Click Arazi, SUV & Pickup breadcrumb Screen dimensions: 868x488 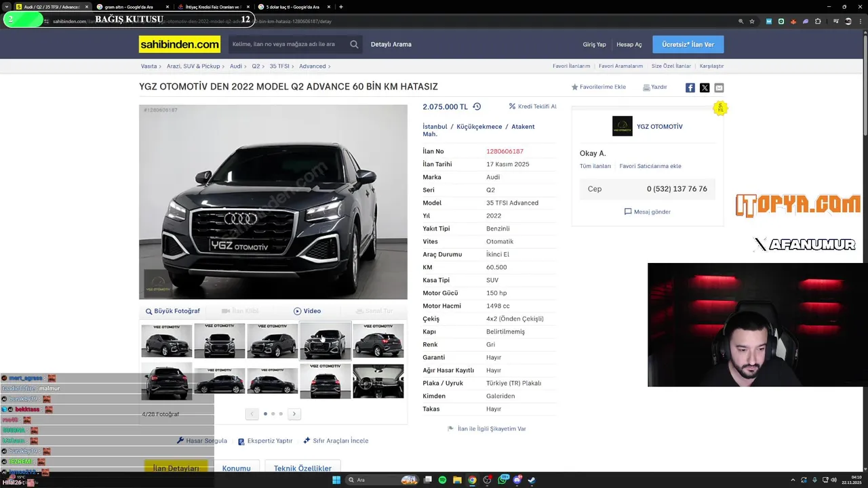pos(193,66)
